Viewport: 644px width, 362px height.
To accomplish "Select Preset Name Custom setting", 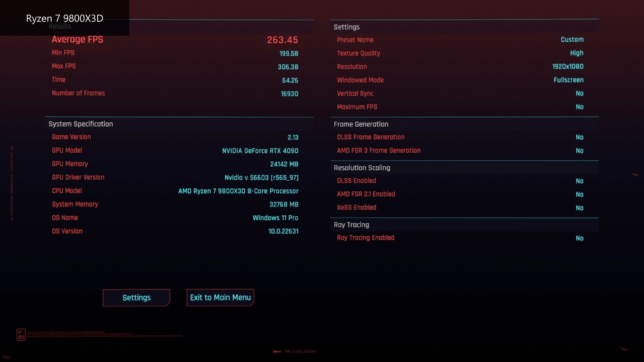I will [572, 40].
